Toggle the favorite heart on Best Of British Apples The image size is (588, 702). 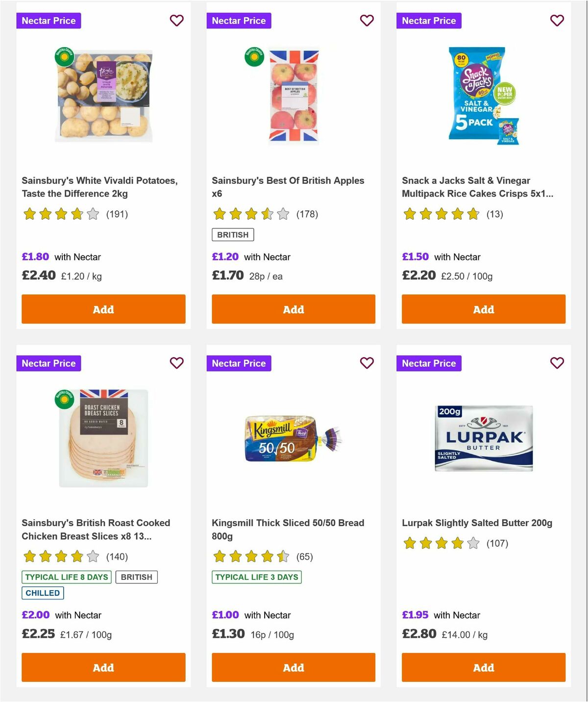click(367, 21)
